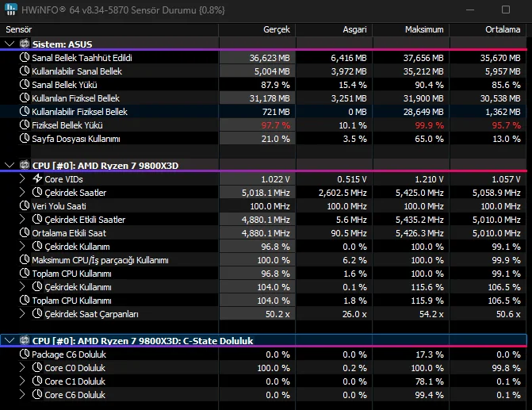The height and width of the screenshot is (410, 532).
Task: Click clock icon next to Veri Yolu Saati
Action: pyautogui.click(x=25, y=206)
